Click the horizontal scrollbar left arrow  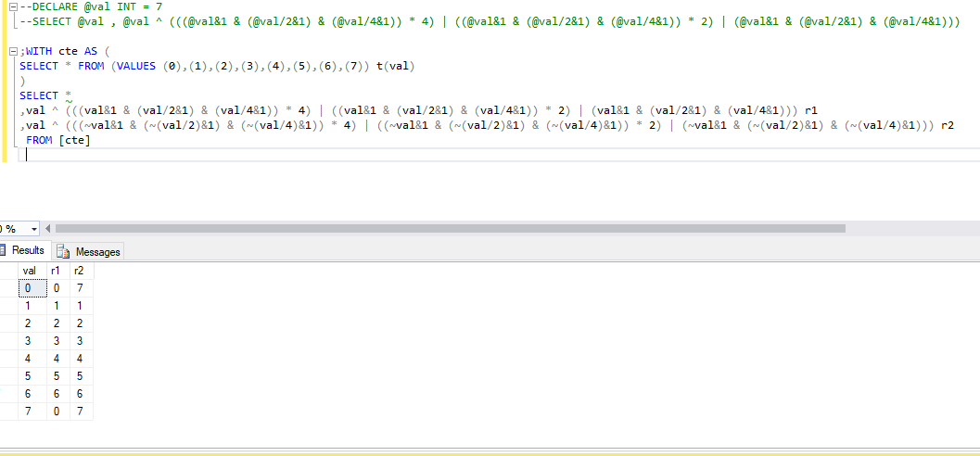48,228
